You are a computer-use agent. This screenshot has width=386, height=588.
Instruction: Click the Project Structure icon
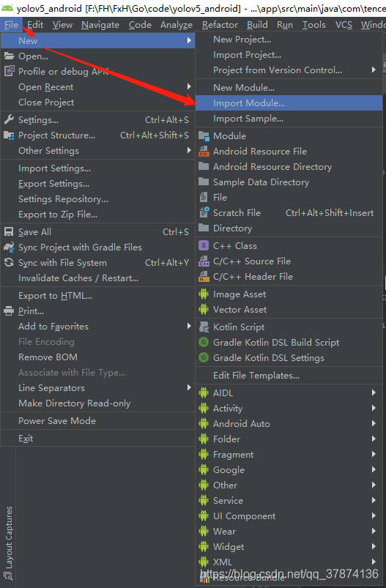9,135
